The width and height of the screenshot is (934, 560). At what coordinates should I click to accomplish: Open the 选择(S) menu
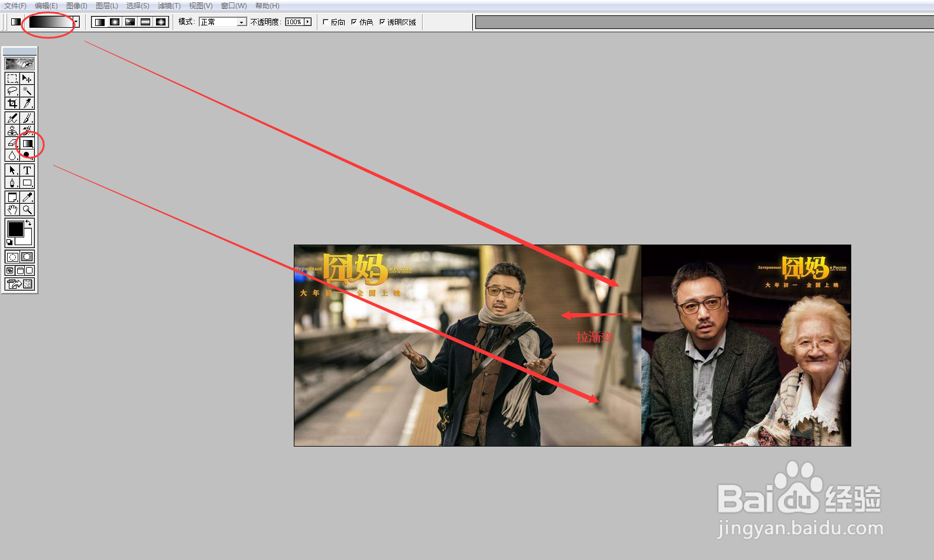(x=138, y=6)
